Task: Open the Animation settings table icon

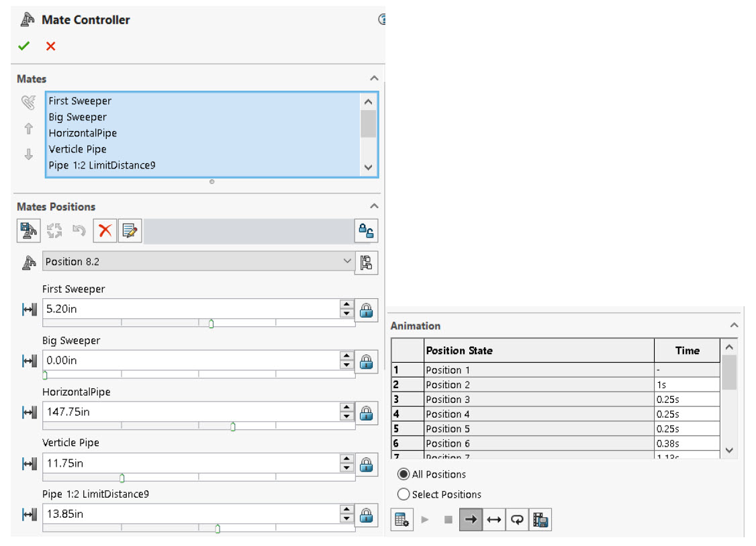Action: [401, 518]
